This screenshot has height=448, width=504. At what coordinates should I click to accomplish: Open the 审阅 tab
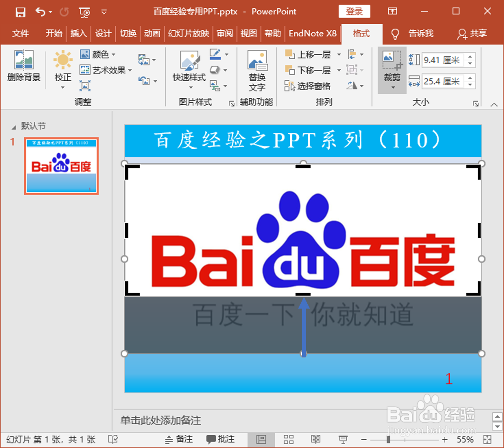(224, 33)
